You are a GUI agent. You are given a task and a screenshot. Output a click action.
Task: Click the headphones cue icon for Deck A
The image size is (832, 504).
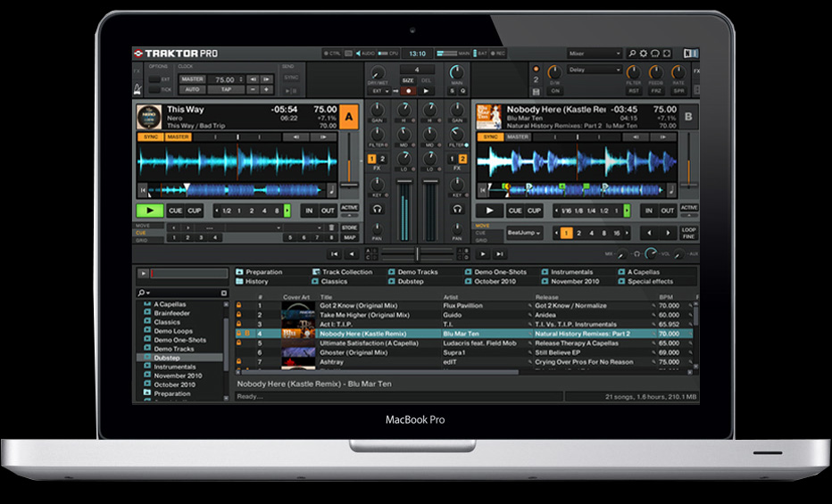point(377,209)
